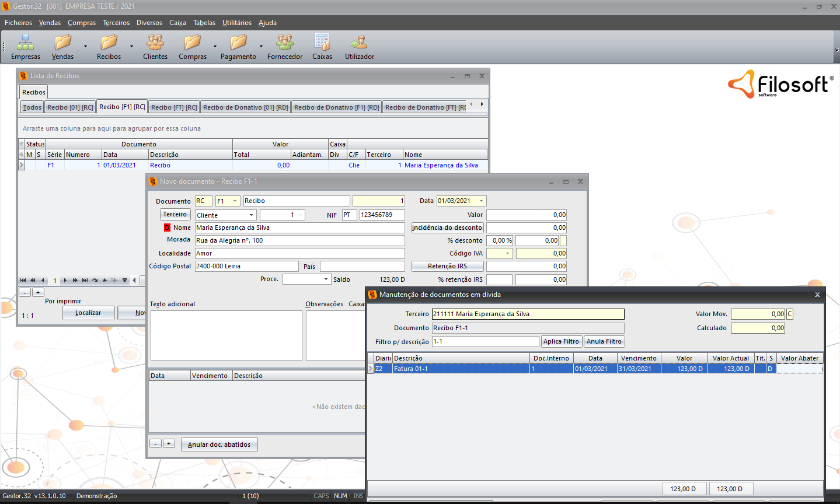Go to first record in navigator
840x504 pixels.
click(x=23, y=281)
